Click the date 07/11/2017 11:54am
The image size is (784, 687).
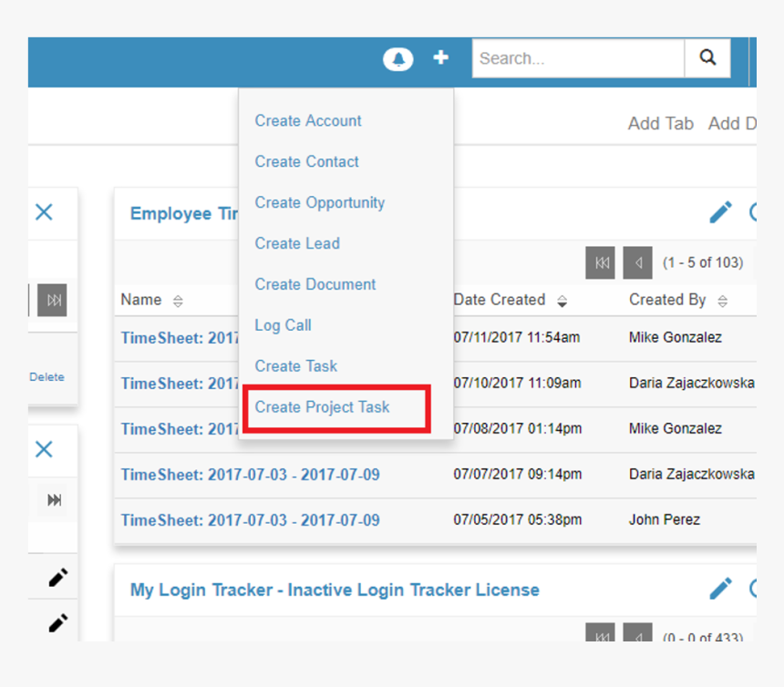[517, 338]
